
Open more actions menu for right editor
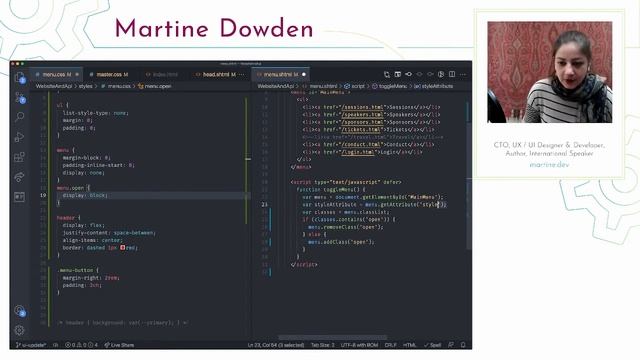click(463, 74)
